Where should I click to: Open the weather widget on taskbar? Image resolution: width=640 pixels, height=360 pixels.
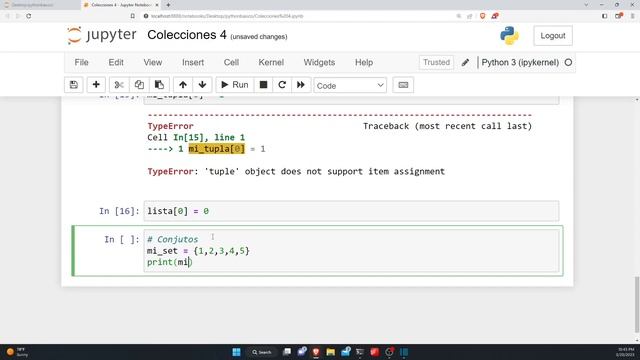pyautogui.click(x=17, y=352)
